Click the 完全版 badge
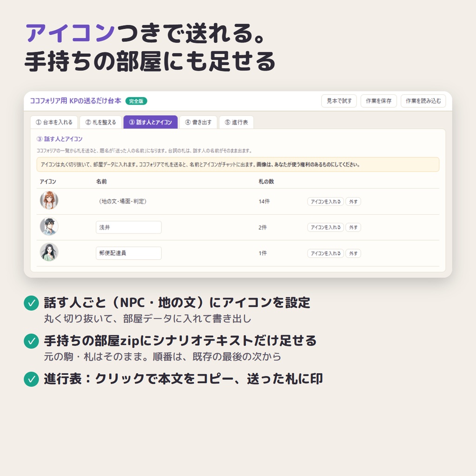This screenshot has width=476, height=476. (x=136, y=101)
